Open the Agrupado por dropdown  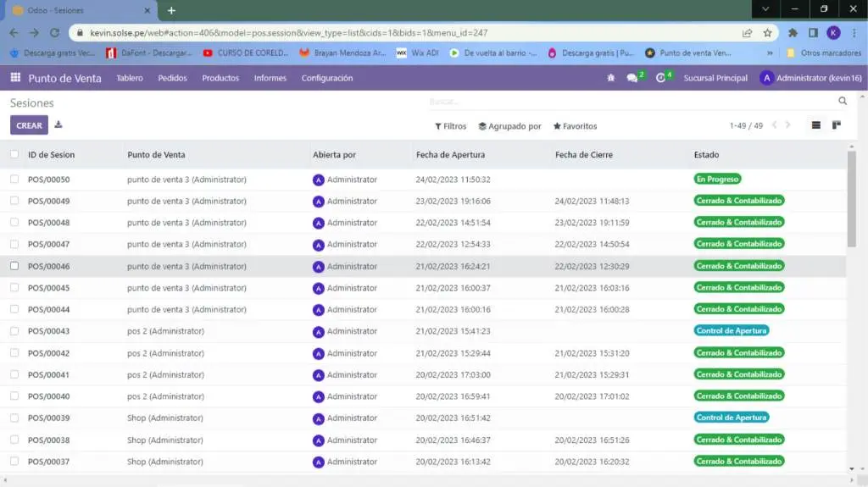coord(509,126)
